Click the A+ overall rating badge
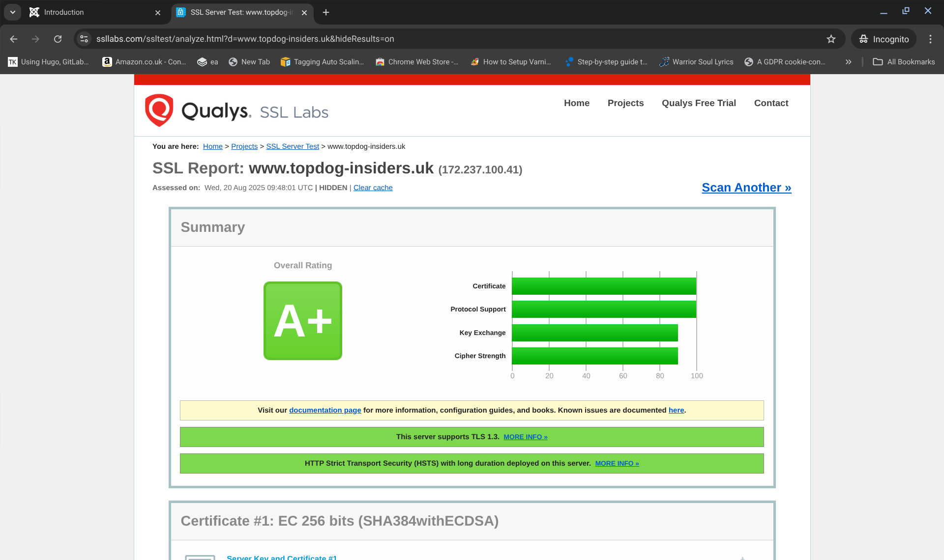The image size is (944, 560). [x=303, y=321]
